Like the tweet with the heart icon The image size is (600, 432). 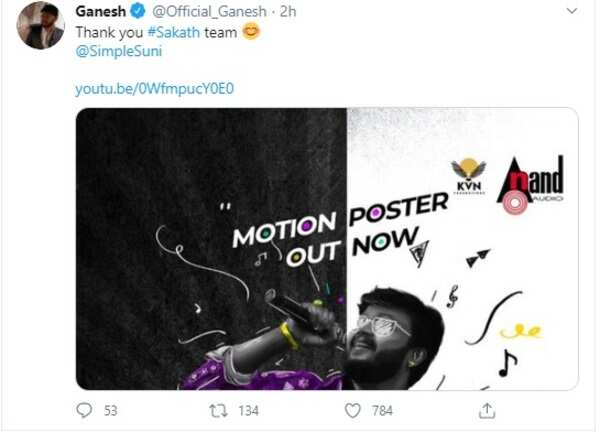pyautogui.click(x=352, y=410)
